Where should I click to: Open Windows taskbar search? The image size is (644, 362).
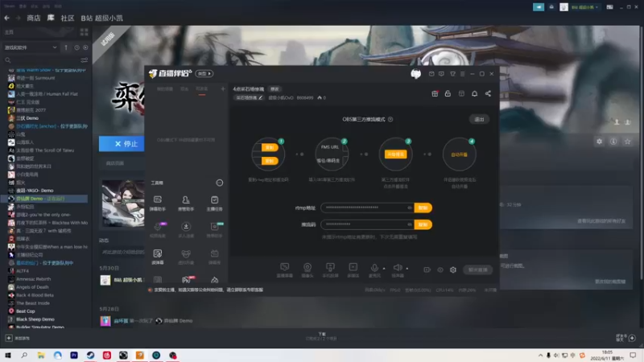point(24,355)
